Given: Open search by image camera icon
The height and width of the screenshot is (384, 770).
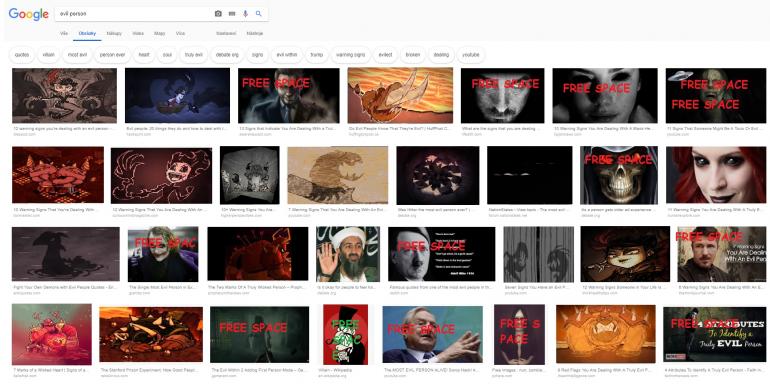Looking at the screenshot, I should (218, 14).
